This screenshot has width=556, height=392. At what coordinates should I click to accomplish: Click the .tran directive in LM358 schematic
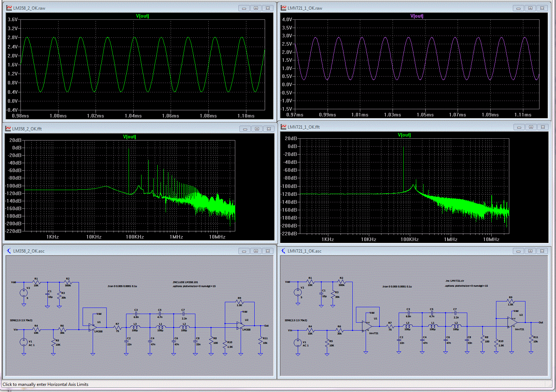122,286
